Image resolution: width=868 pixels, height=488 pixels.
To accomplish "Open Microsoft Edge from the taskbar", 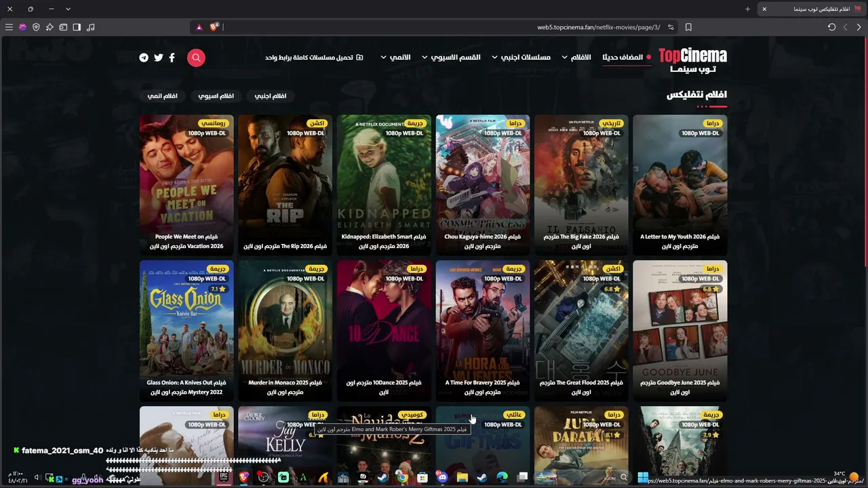I will coord(502,477).
